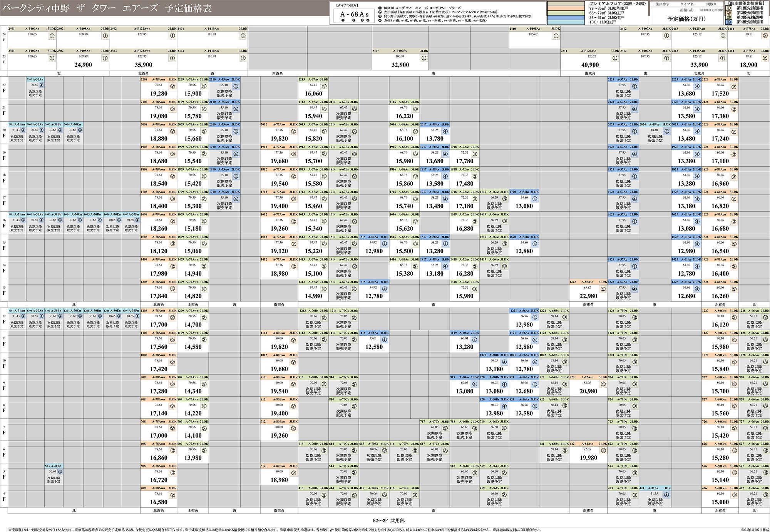Click the price 15,000 for unit 426

point(720,502)
